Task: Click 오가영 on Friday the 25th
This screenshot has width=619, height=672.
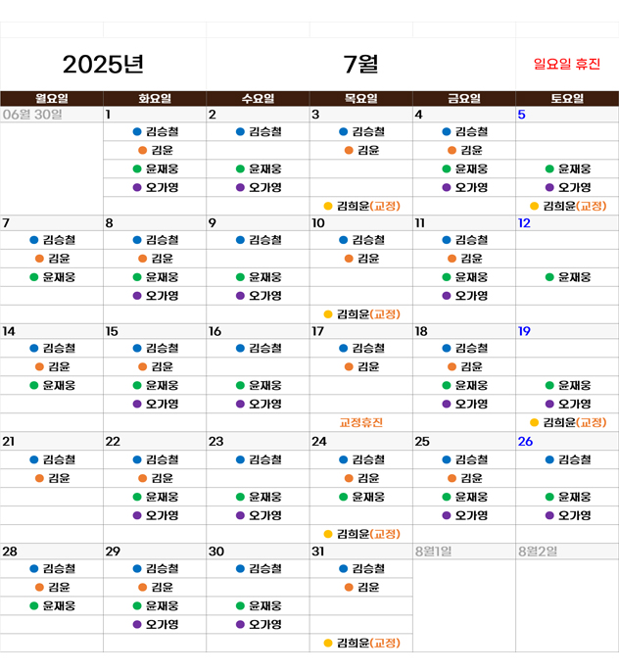Action: [x=465, y=515]
